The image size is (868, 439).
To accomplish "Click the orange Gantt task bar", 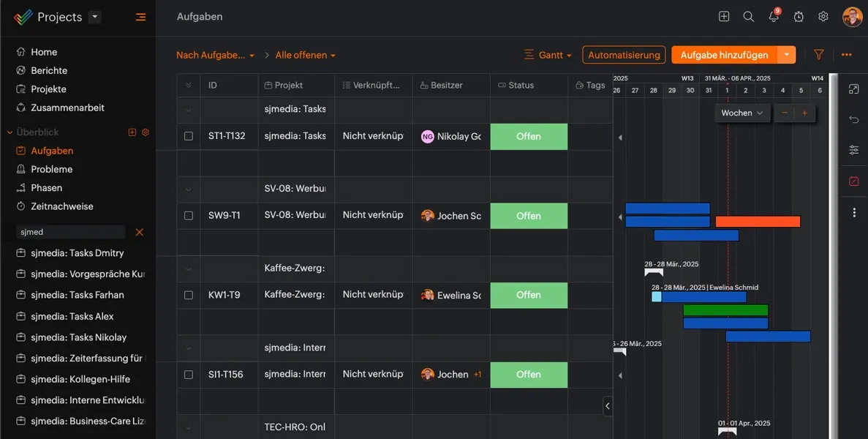I will coord(758,222).
